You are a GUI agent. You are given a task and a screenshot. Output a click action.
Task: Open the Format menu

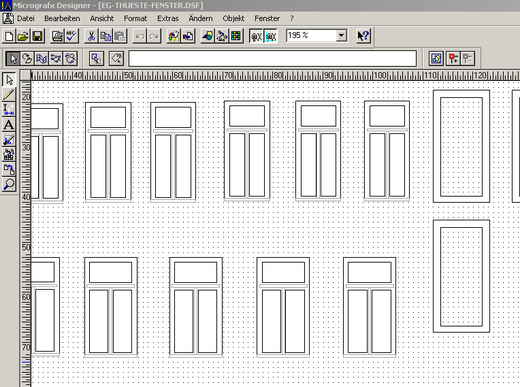click(135, 19)
